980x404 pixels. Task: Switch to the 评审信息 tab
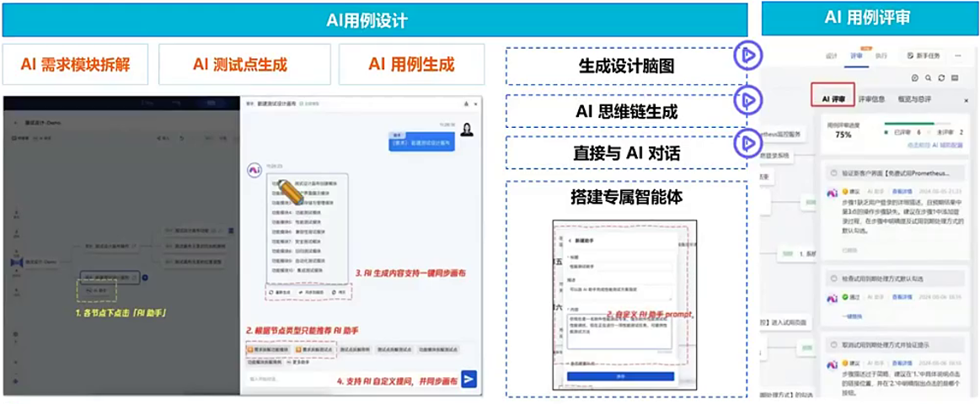(x=870, y=99)
